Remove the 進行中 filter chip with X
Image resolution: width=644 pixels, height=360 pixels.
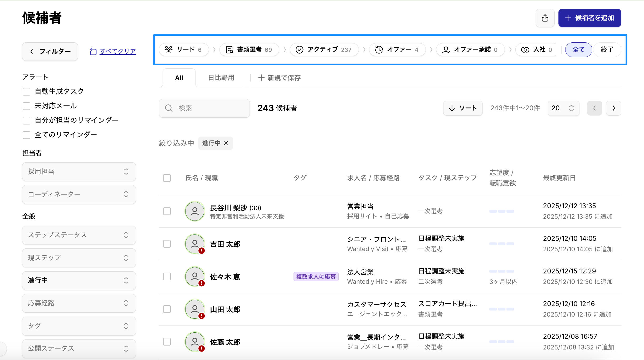[x=226, y=143]
